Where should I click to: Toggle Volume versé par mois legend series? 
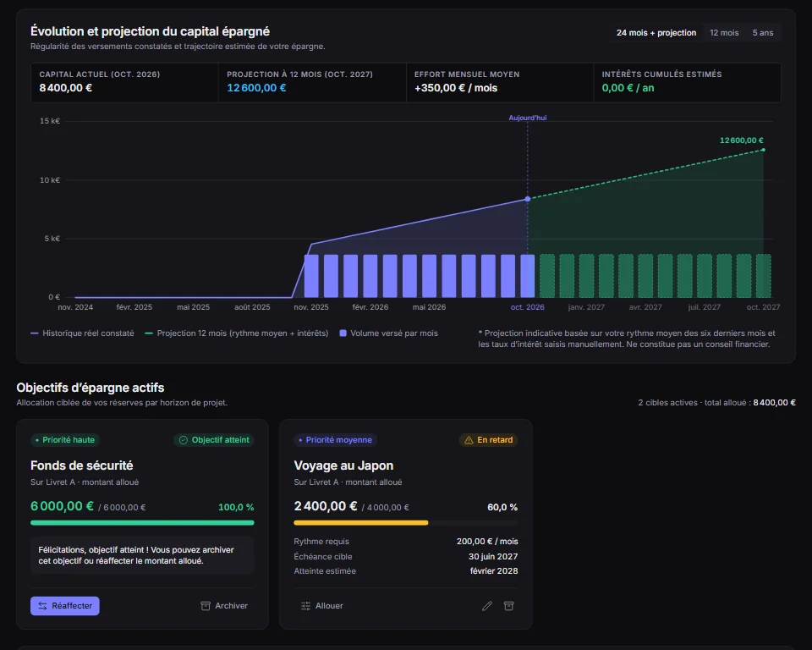coord(388,333)
